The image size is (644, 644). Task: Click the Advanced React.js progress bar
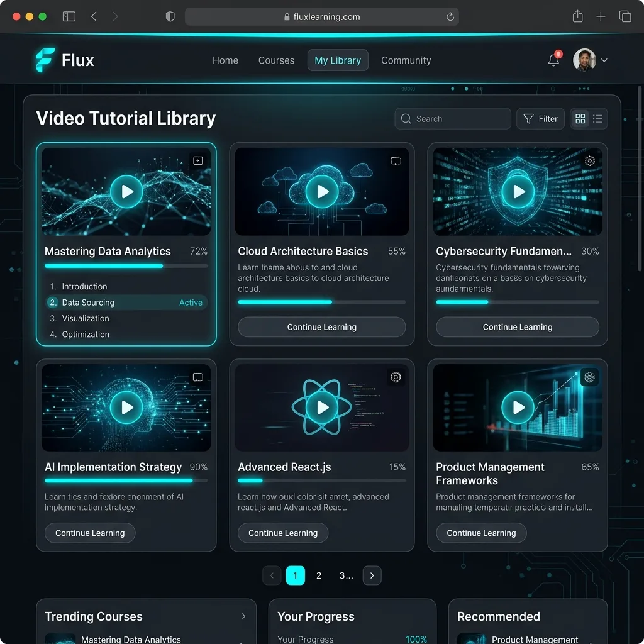tap(321, 480)
